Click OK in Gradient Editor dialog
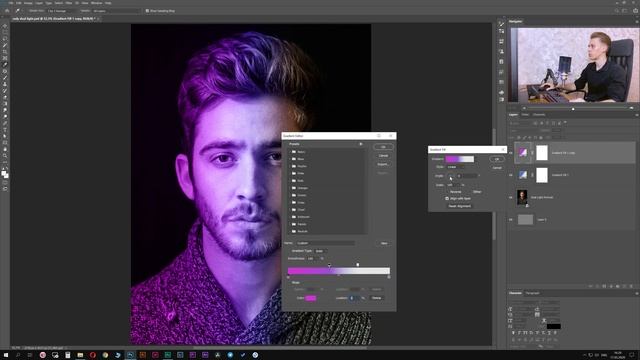 (383, 147)
